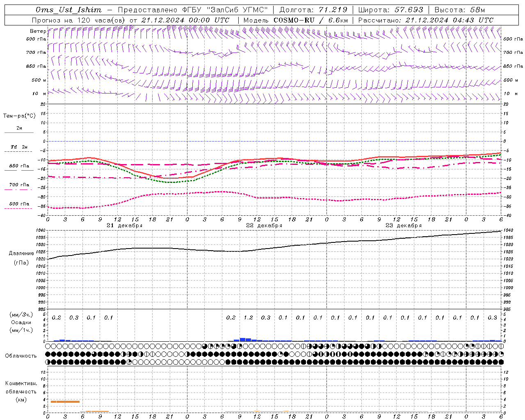525x420 pixels.
Task: Click the (мм/1ч.) precipitation unit label
Action: [21, 330]
